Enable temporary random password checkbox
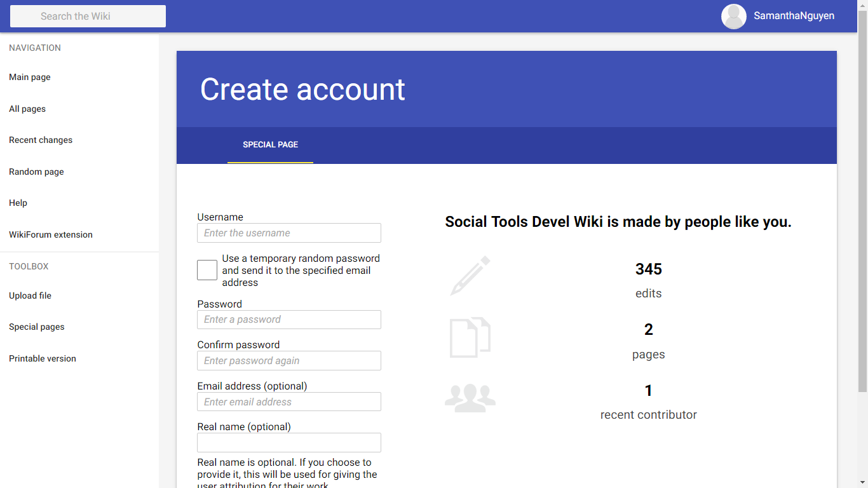 pyautogui.click(x=207, y=270)
